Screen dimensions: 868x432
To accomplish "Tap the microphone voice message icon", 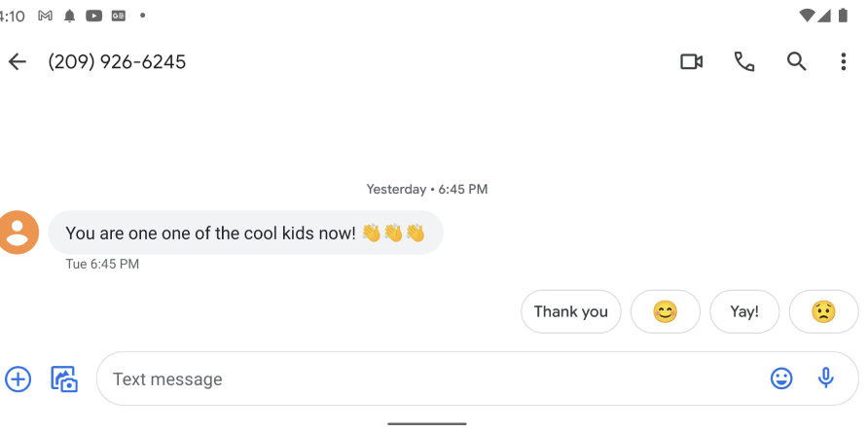I will pos(826,378).
